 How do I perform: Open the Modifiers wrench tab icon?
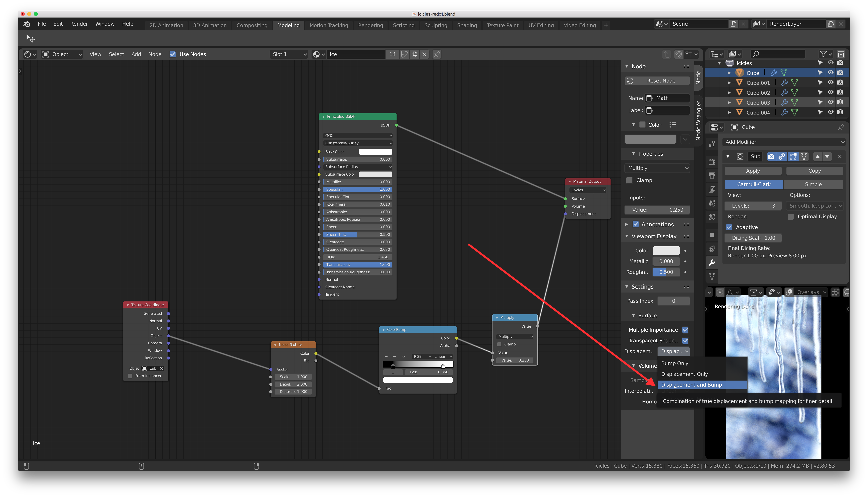tap(712, 262)
